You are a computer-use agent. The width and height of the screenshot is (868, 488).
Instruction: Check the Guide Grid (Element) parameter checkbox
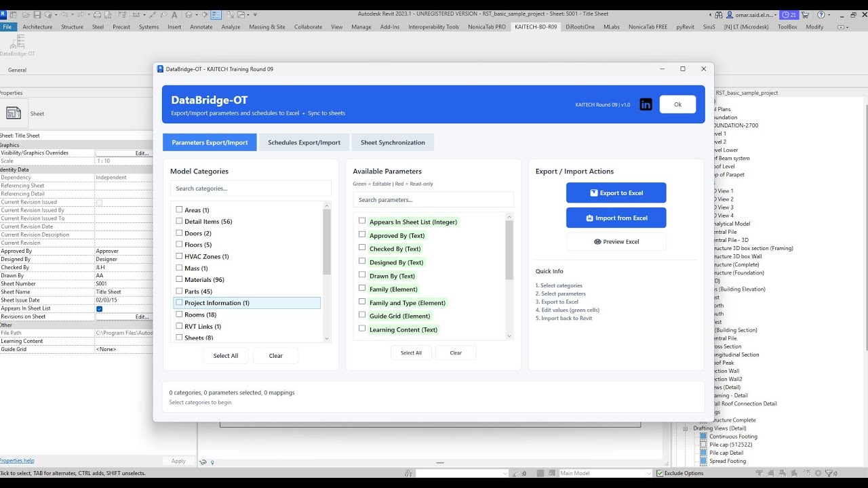362,315
